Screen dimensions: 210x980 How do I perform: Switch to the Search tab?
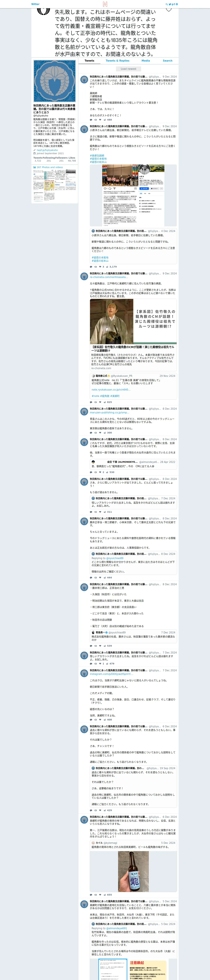click(168, 61)
